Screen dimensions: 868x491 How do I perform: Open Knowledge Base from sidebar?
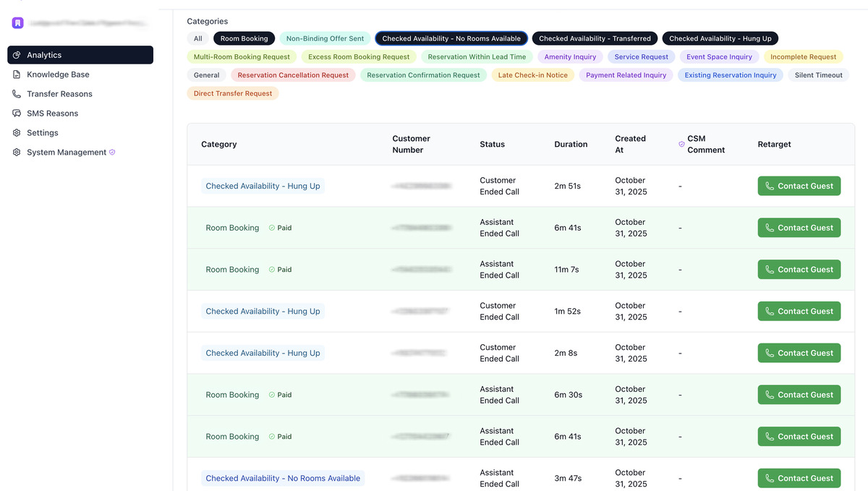click(x=58, y=74)
